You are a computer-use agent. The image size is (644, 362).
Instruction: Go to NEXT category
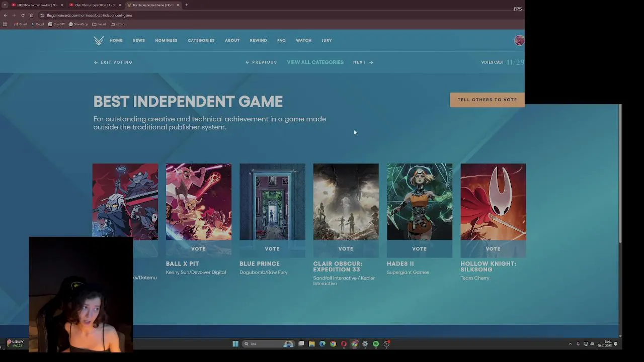[x=363, y=62]
